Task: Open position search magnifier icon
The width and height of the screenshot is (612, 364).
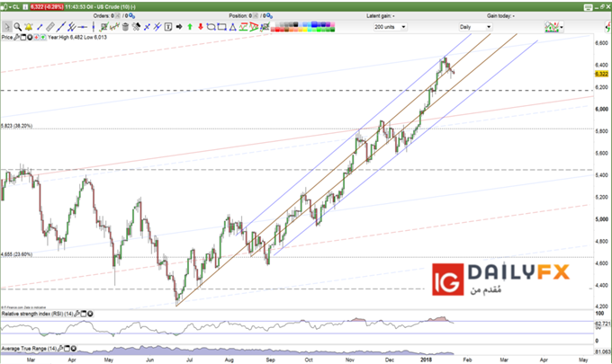Action: coord(269,16)
